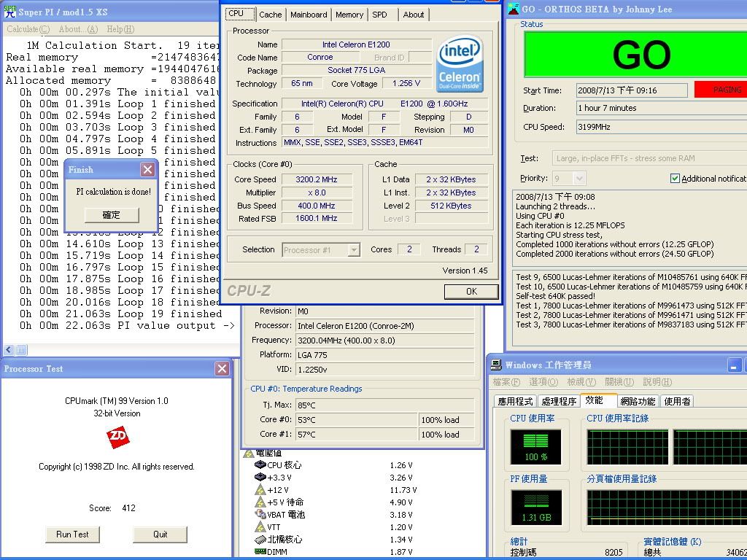Click the 'CPU #0: Temperature Readings' heading
Screen dimensions: 747x560
coord(306,389)
